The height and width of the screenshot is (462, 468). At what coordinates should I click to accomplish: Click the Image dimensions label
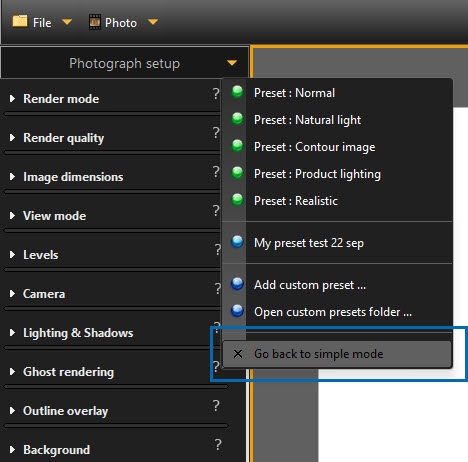click(x=73, y=177)
